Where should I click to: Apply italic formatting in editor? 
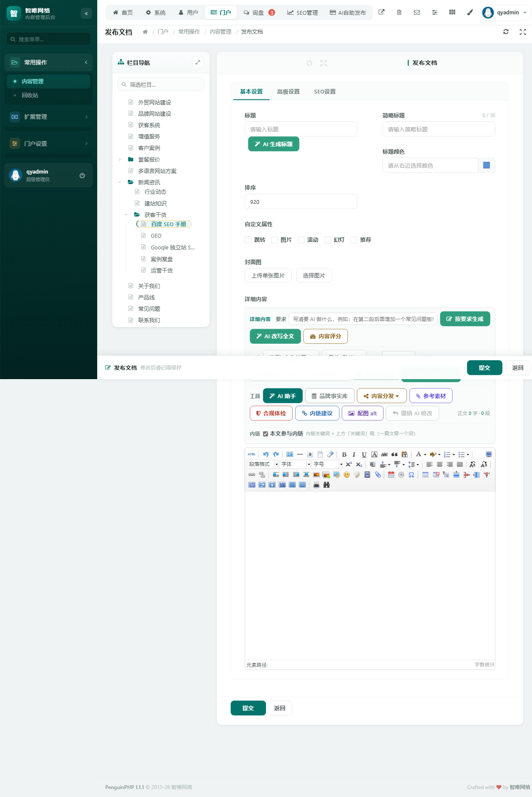tap(354, 455)
